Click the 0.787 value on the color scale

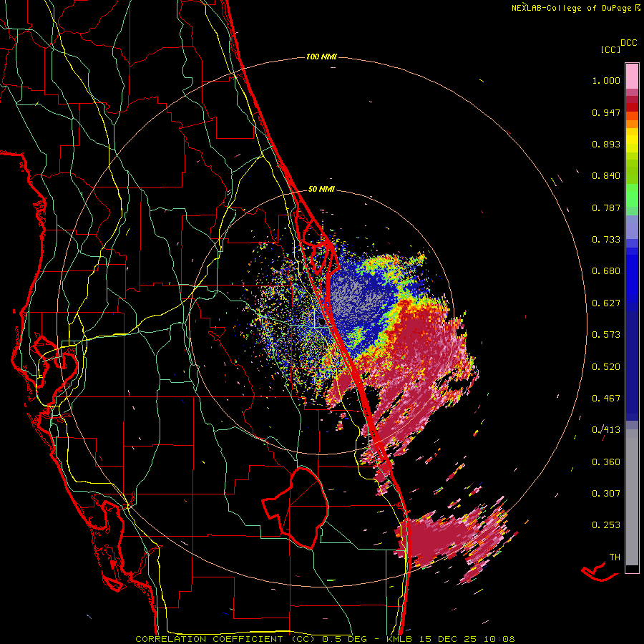pos(606,208)
